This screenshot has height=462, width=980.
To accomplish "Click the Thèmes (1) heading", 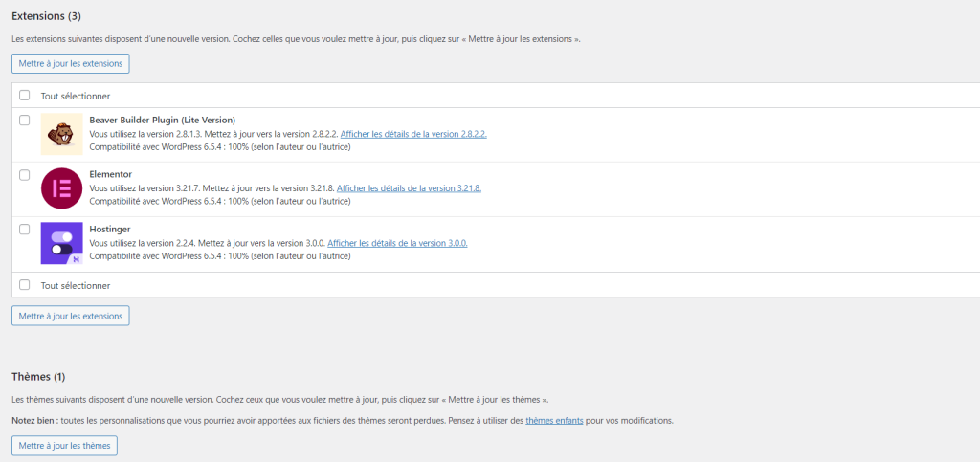I will (x=38, y=377).
